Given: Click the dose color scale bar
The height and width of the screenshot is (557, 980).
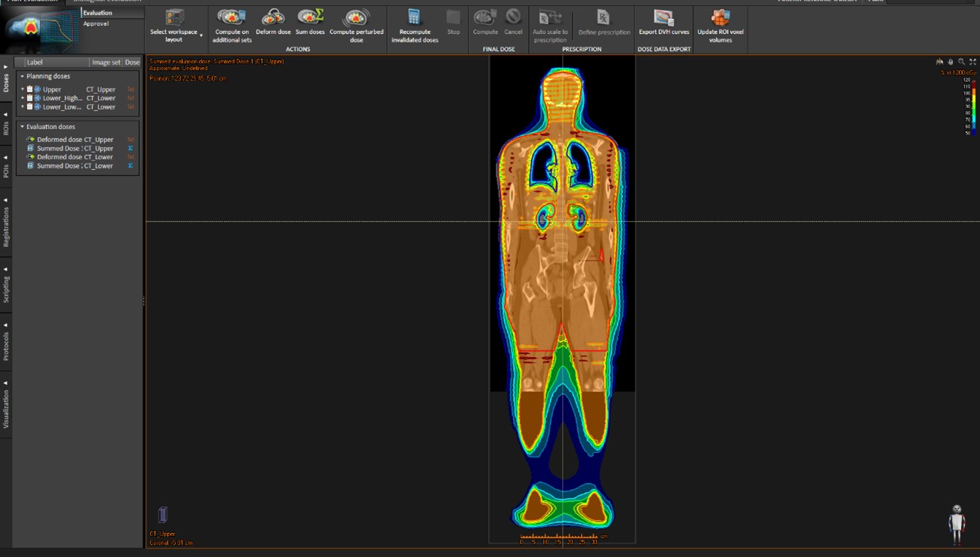Looking at the screenshot, I should click(974, 106).
